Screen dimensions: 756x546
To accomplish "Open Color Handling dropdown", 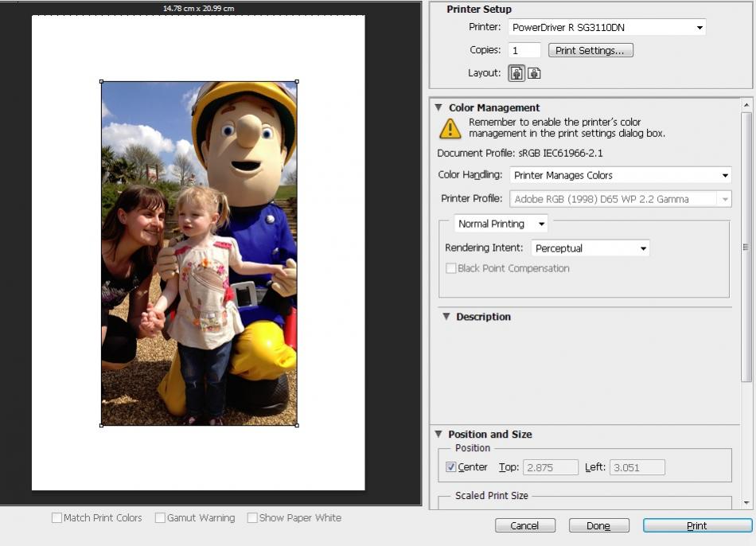I will [x=621, y=175].
